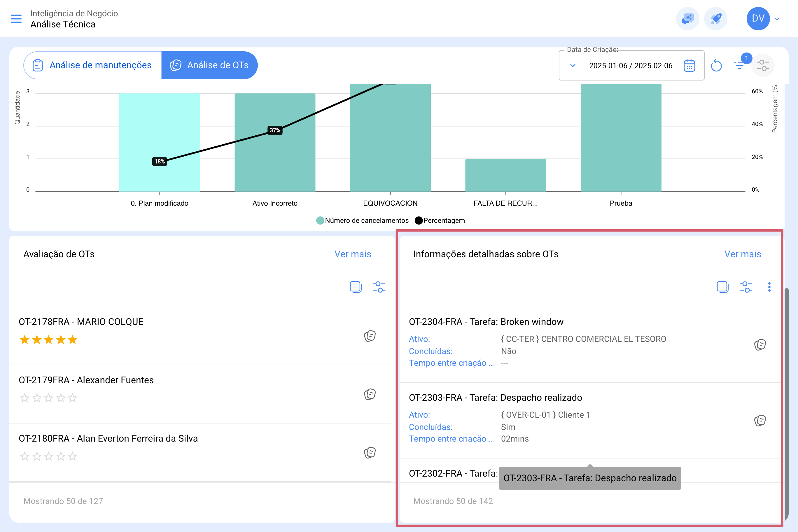Click the 02mins time value
This screenshot has height=532, width=798.
(515, 439)
